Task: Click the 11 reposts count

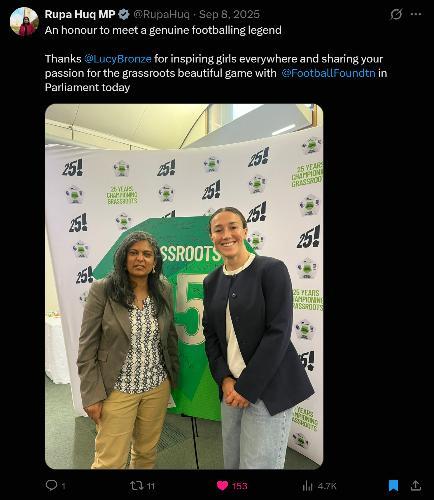Action: 151,486
